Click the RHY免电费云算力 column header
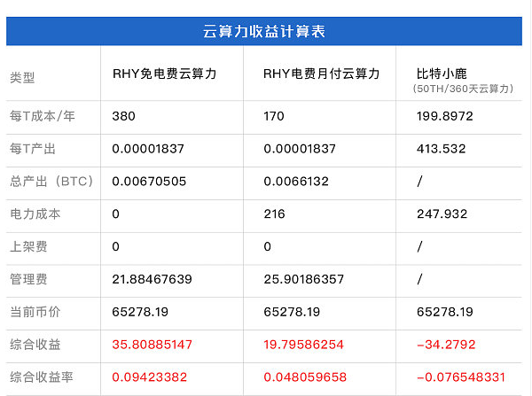 [x=165, y=74]
